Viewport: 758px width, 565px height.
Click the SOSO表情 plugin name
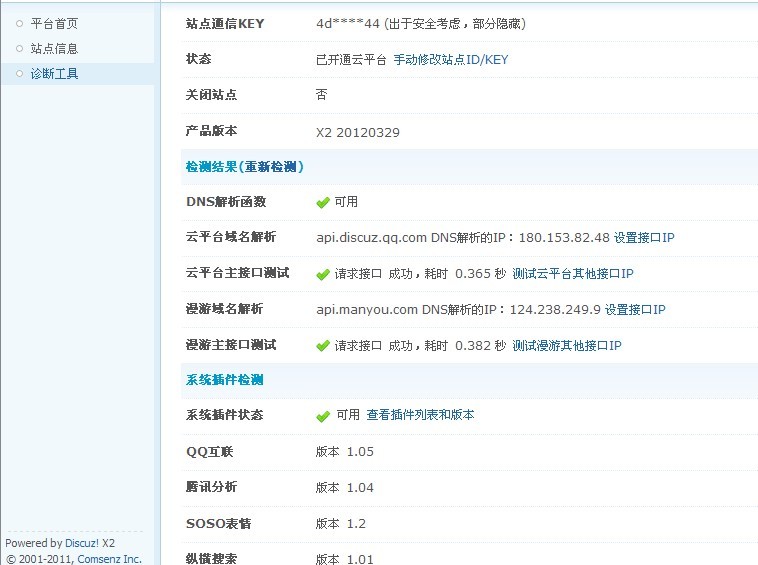click(219, 523)
